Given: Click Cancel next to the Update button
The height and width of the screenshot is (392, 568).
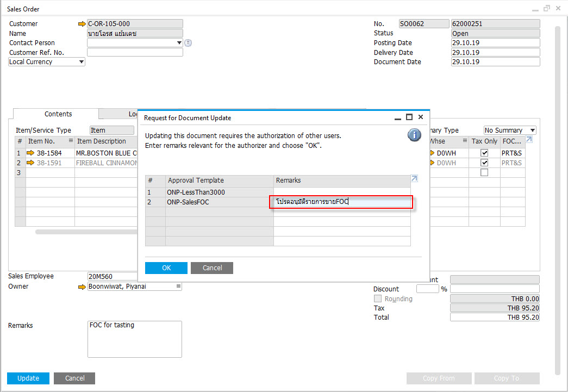Looking at the screenshot, I should click(74, 378).
